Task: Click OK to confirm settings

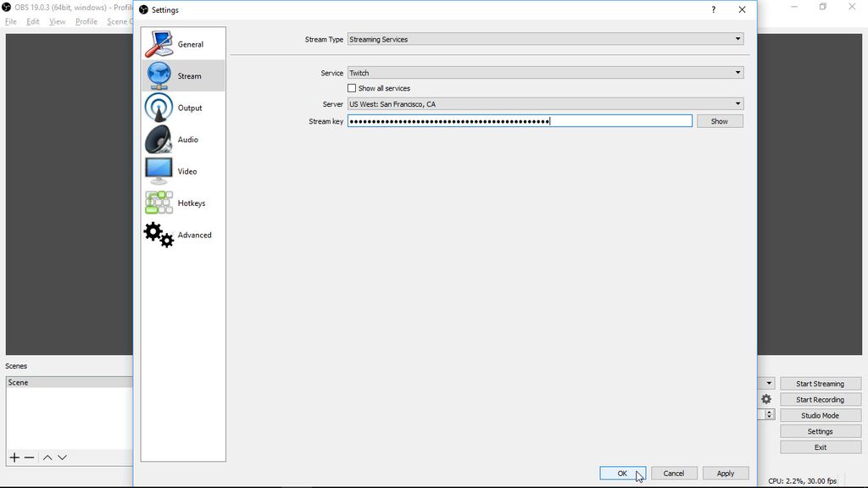Action: tap(622, 473)
